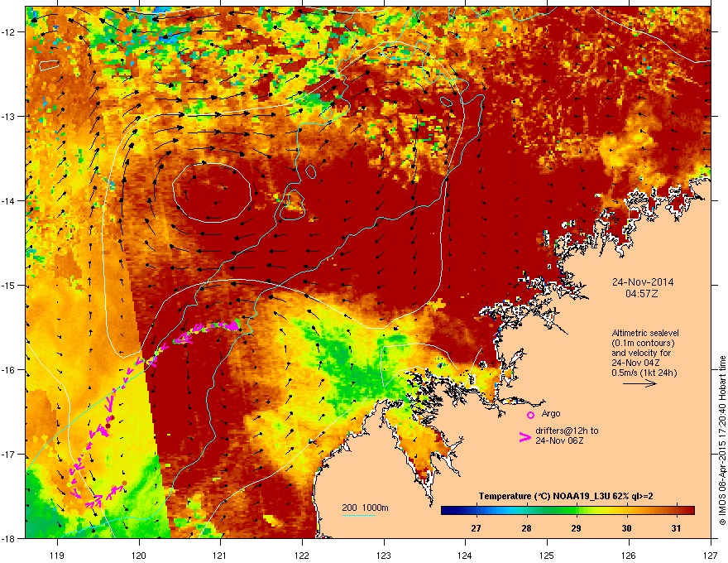The height and width of the screenshot is (563, 728).
Task: Click the longitude axis label 125
Action: coord(547,555)
